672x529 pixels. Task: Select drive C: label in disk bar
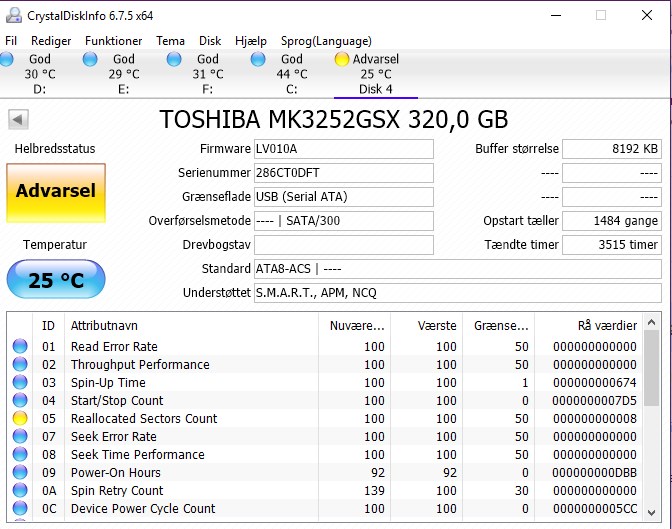[291, 89]
